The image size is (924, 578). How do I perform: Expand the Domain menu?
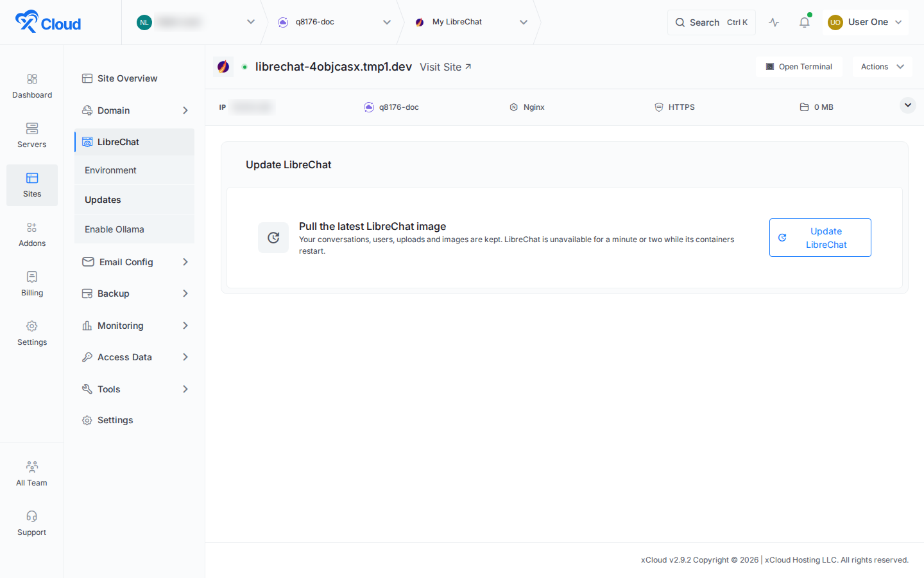(134, 110)
